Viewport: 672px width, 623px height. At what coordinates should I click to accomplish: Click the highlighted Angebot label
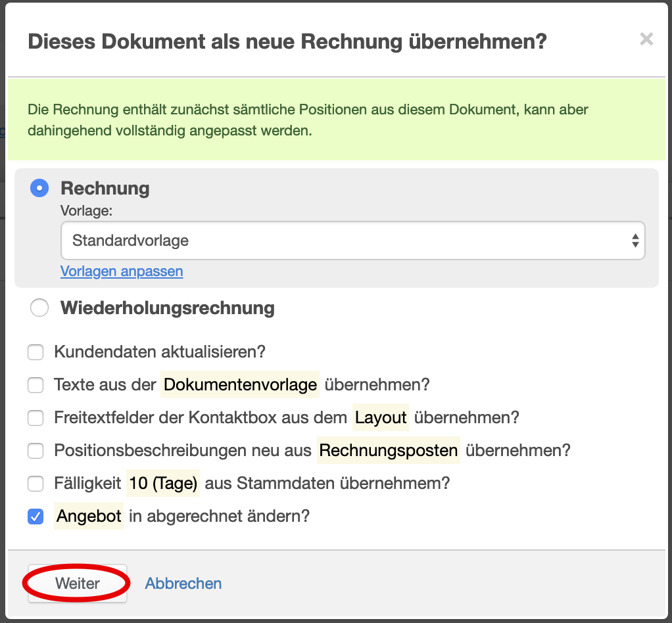click(x=89, y=517)
